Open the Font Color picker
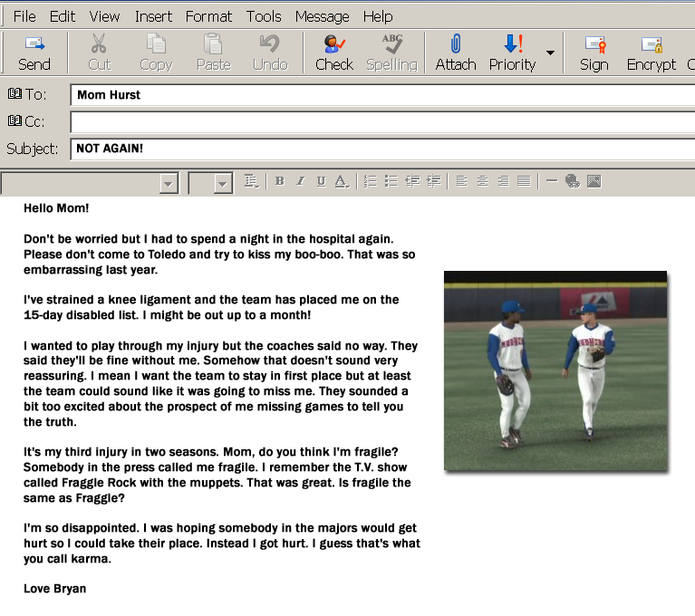695x616 pixels. point(342,181)
